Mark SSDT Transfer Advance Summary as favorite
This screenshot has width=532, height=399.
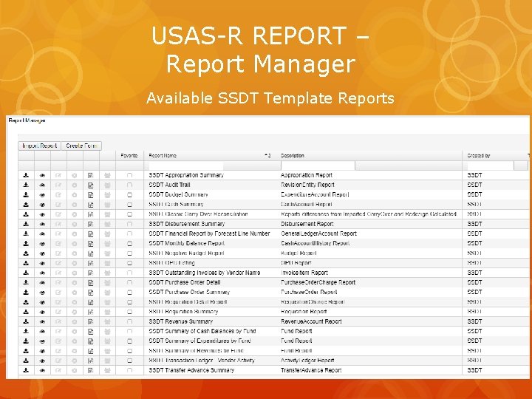pyautogui.click(x=129, y=370)
